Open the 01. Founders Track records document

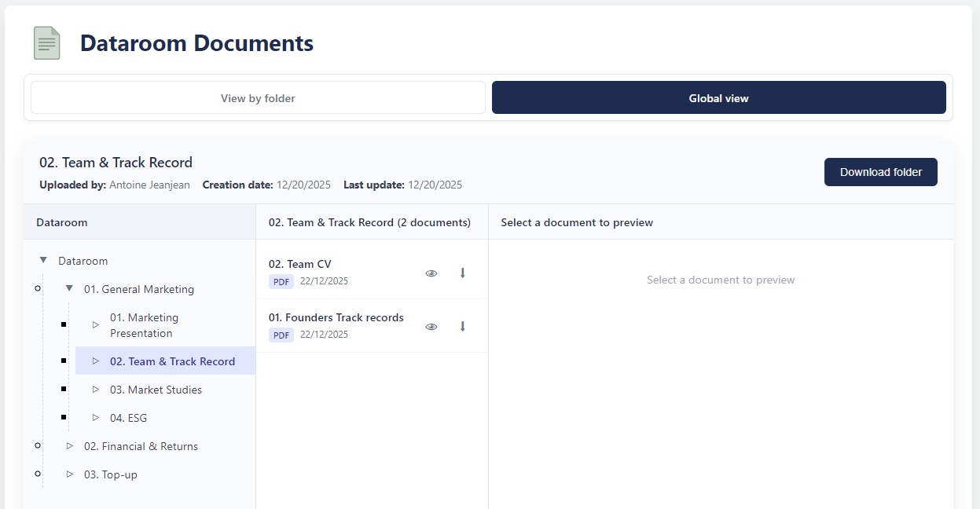point(336,318)
